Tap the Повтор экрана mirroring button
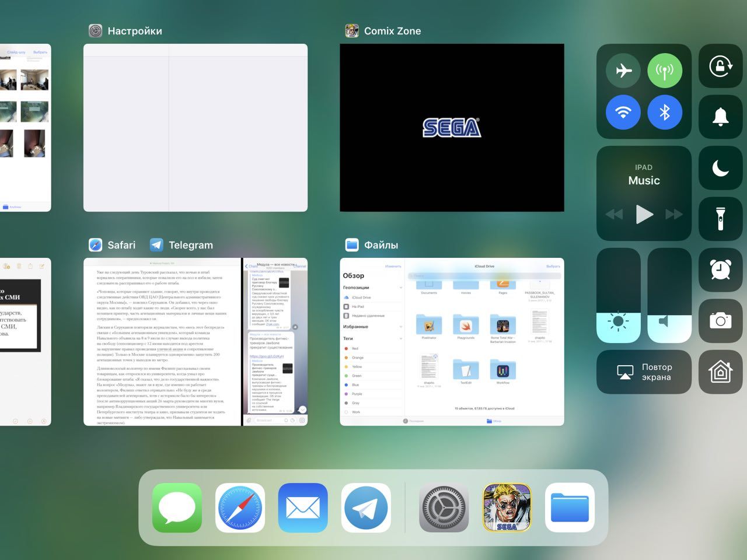This screenshot has width=747, height=560. (644, 372)
